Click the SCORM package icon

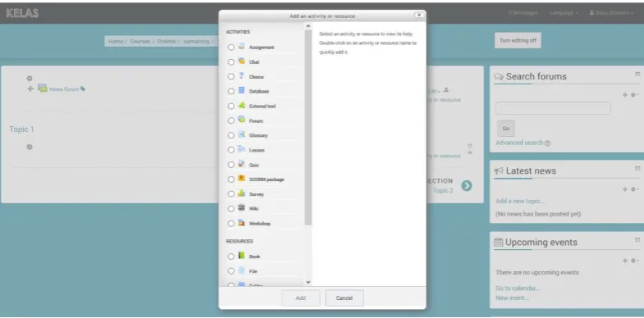[x=241, y=179]
